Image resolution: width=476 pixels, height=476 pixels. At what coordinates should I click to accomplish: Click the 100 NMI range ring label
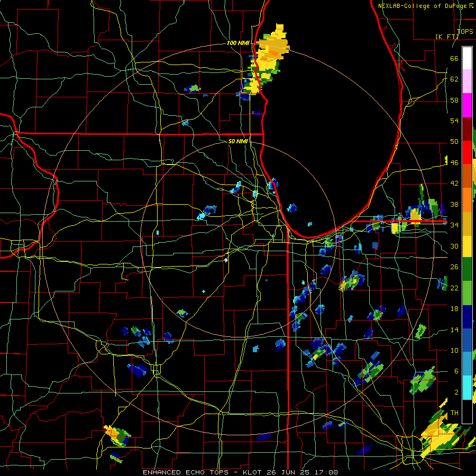[x=238, y=43]
